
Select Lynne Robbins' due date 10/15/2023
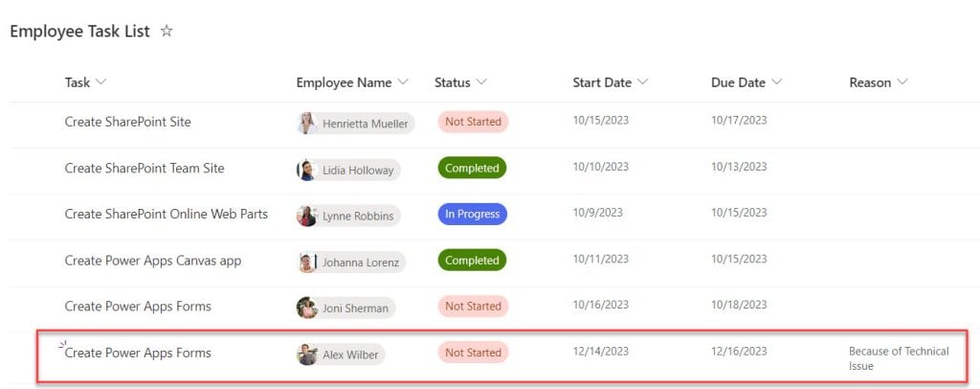pos(739,212)
